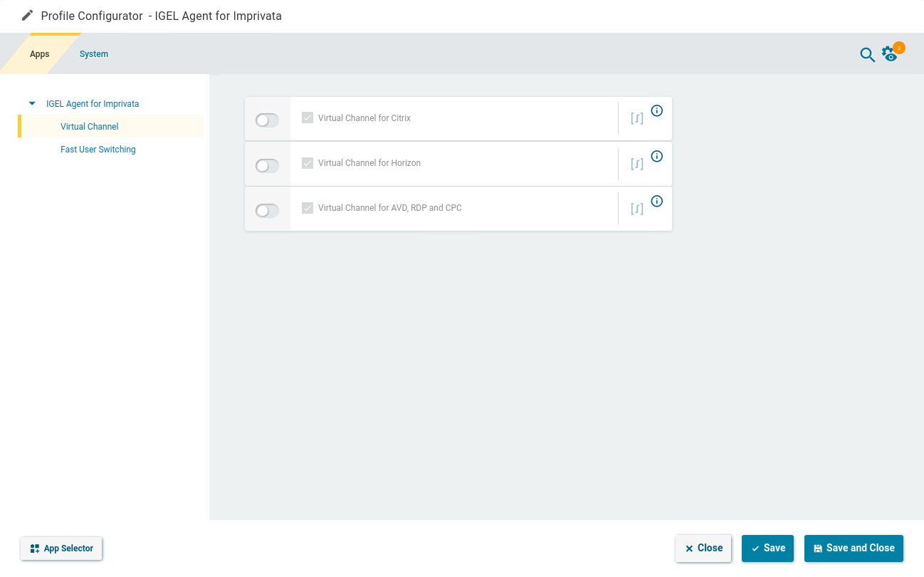This screenshot has width=924, height=577.
Task: Click the Save button
Action: click(x=767, y=549)
